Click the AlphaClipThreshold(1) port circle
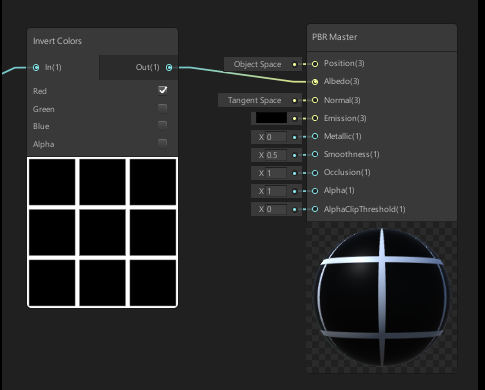The width and height of the screenshot is (485, 390). 315,209
